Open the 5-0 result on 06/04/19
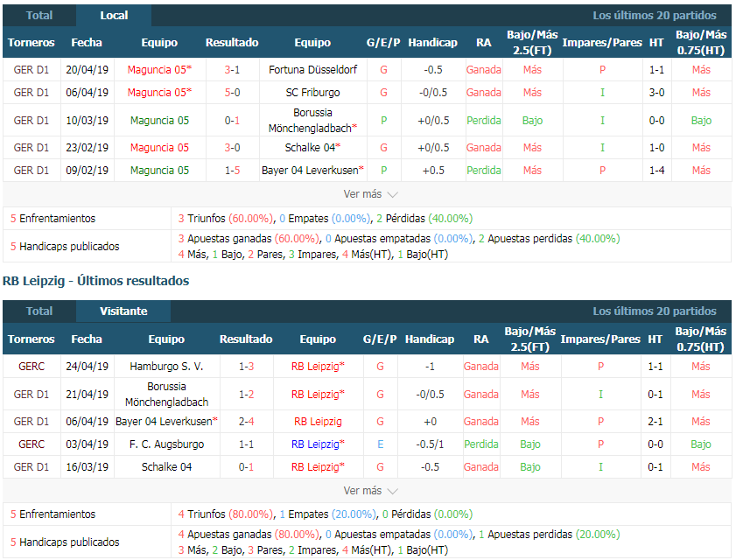The width and height of the screenshot is (736, 560). click(x=232, y=93)
